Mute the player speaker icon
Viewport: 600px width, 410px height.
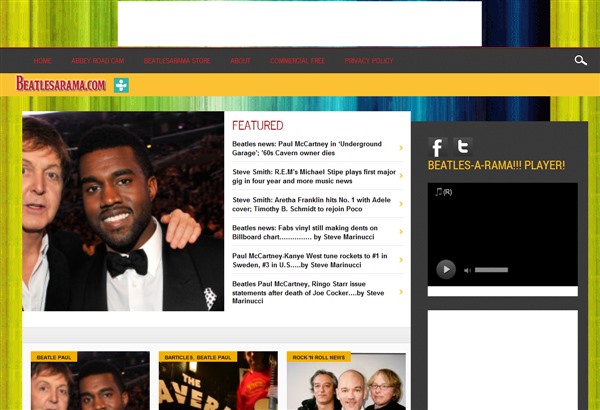[467, 270]
